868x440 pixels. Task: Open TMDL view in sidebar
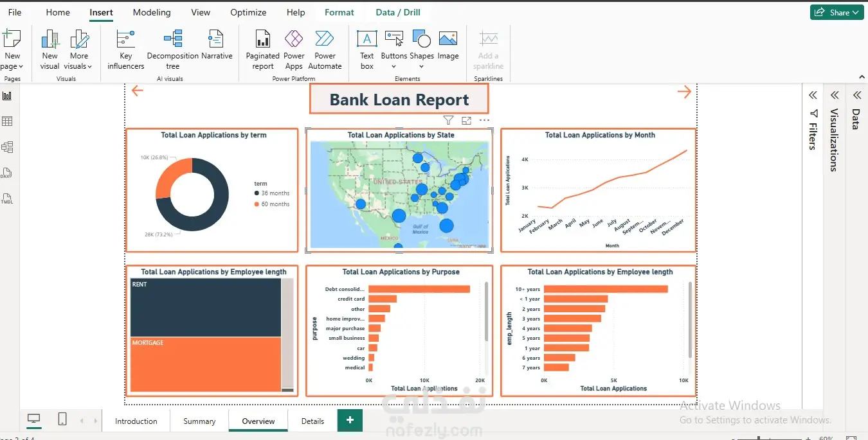click(7, 198)
